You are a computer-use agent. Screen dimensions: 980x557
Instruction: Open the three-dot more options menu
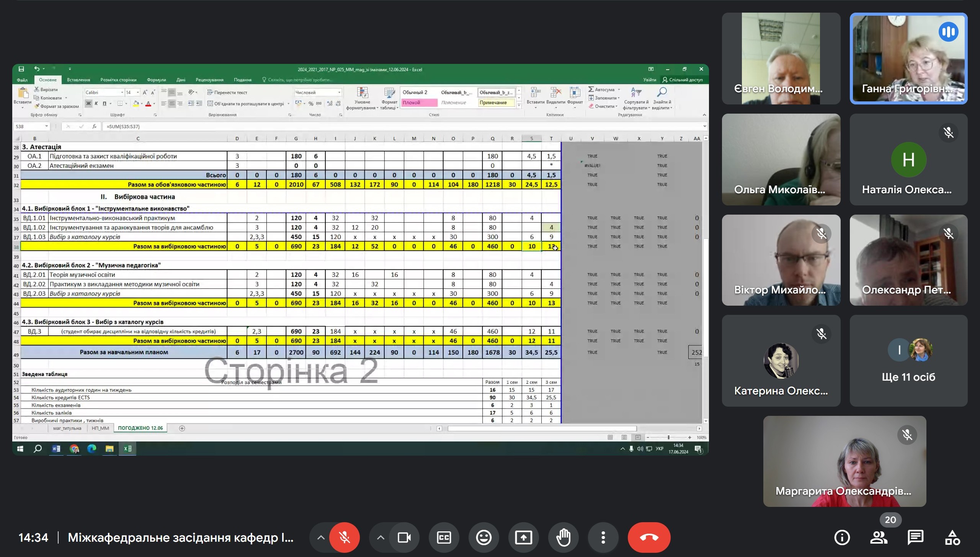click(x=603, y=537)
